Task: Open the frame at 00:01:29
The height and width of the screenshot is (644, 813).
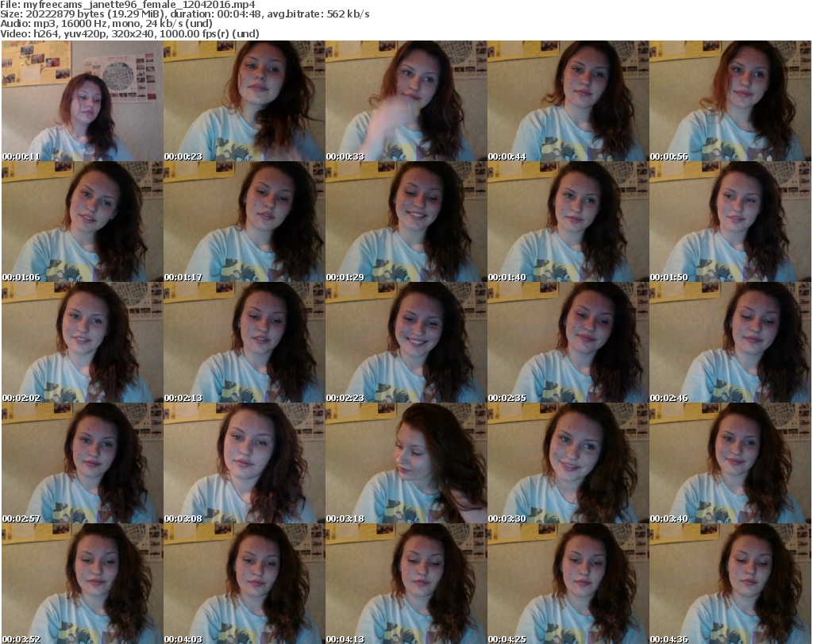Action: 406,222
